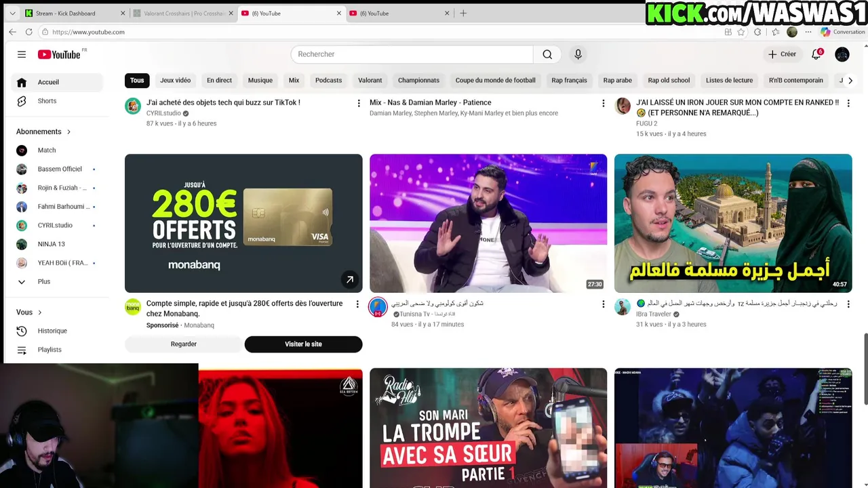Click the search magnifier button
868x488 pixels.
(x=547, y=54)
